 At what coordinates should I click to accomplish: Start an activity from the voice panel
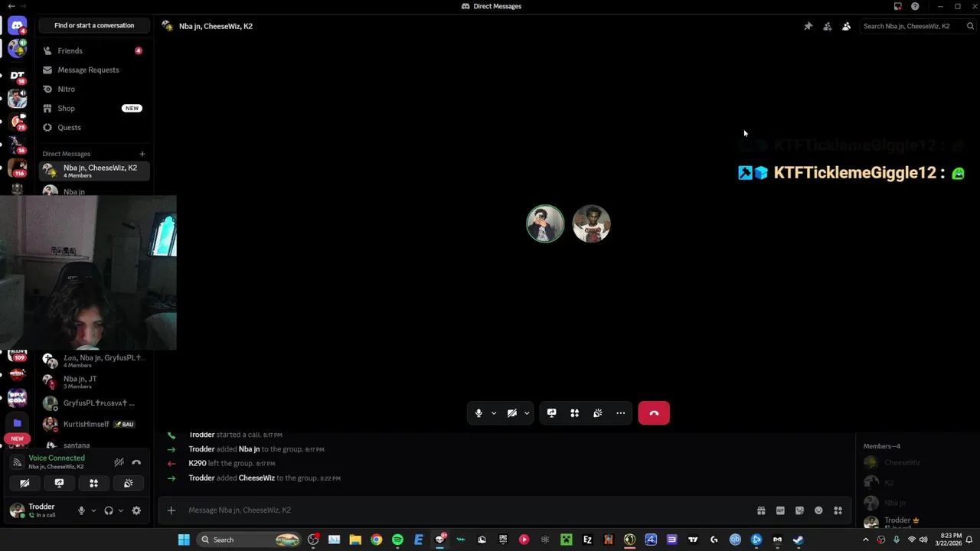point(93,483)
